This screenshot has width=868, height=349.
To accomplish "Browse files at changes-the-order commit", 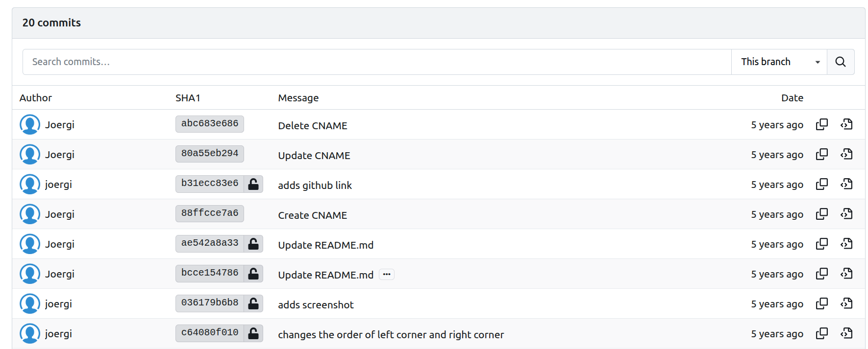I will [846, 333].
